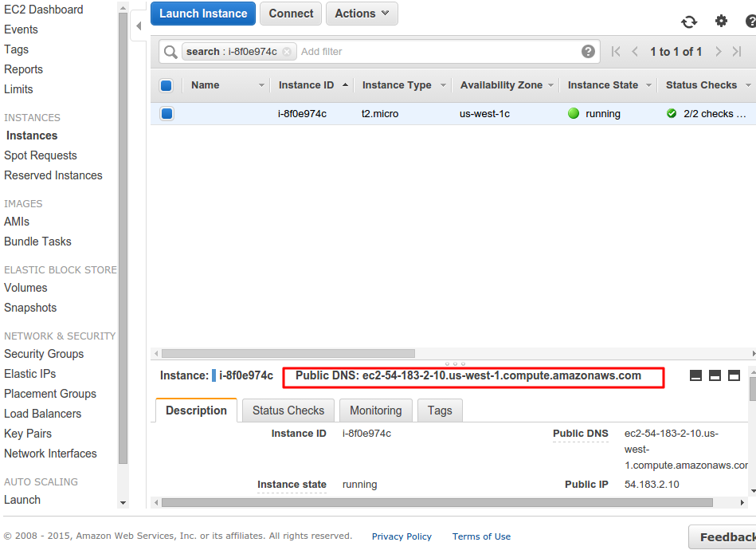Click the refresh icon in the toolbar

pyautogui.click(x=689, y=22)
